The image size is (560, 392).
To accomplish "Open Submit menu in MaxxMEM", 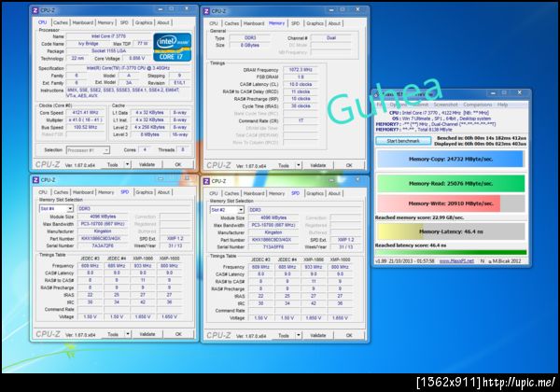I will pyautogui.click(x=420, y=105).
